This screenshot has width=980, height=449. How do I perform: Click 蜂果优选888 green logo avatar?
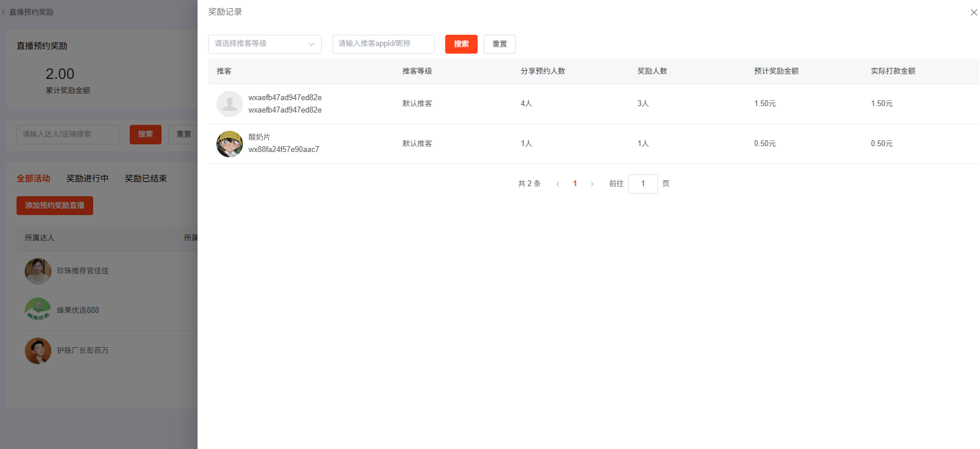click(38, 311)
